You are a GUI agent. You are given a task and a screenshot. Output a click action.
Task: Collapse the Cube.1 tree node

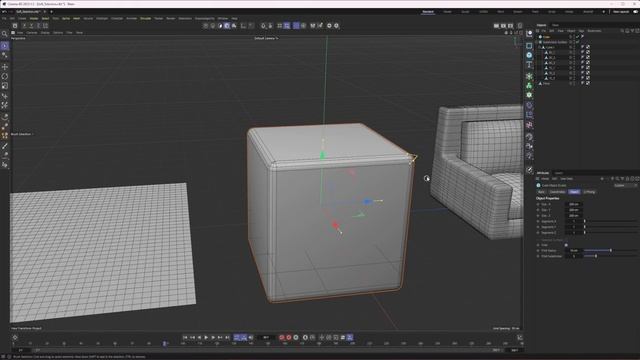[540, 47]
